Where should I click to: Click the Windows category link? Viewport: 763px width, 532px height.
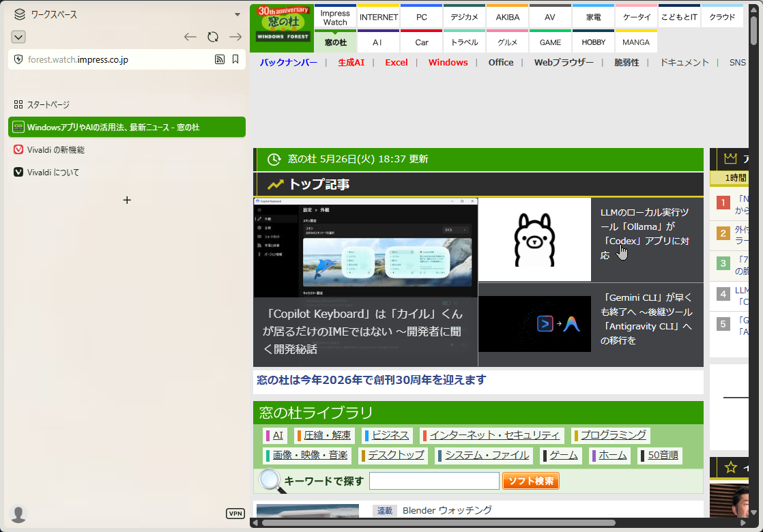coord(448,62)
